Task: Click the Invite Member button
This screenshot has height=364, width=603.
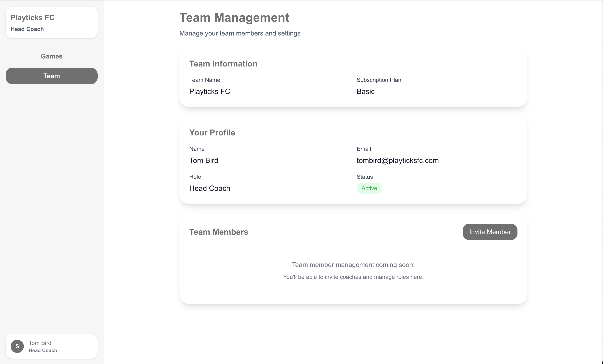Action: [x=490, y=232]
